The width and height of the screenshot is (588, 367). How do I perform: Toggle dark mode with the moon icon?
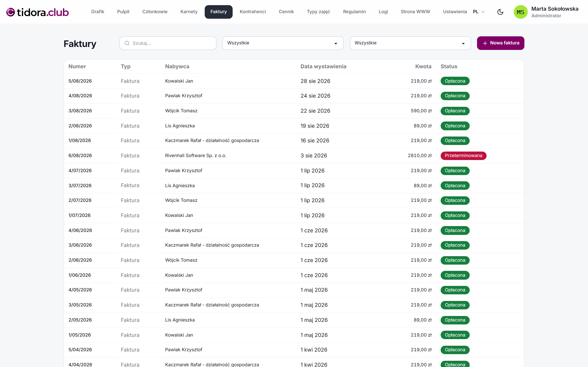pos(500,12)
